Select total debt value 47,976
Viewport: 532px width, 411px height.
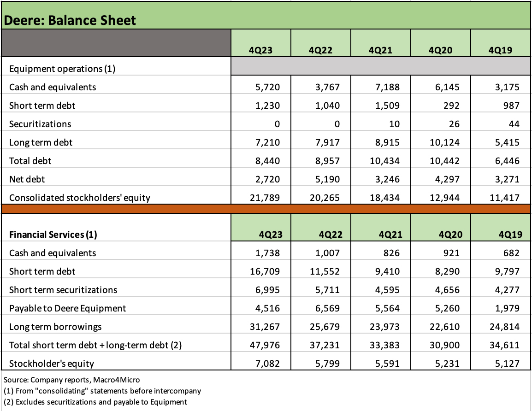coord(265,345)
